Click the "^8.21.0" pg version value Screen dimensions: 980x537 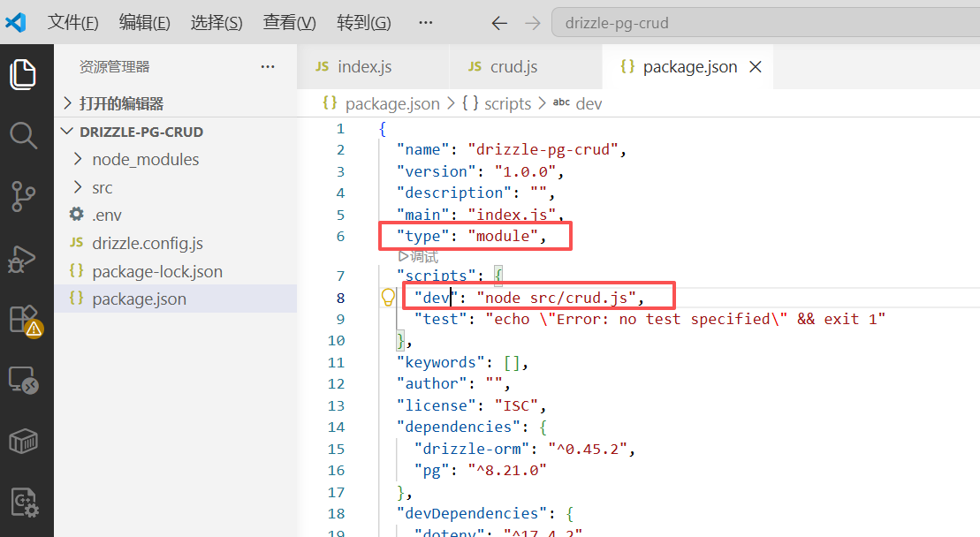point(507,470)
